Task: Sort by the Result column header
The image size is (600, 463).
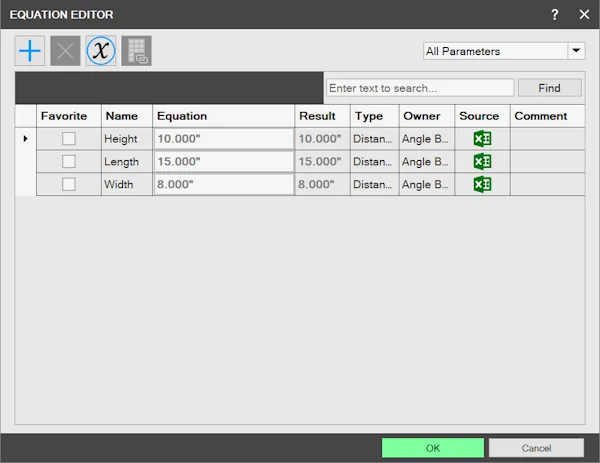Action: point(322,116)
